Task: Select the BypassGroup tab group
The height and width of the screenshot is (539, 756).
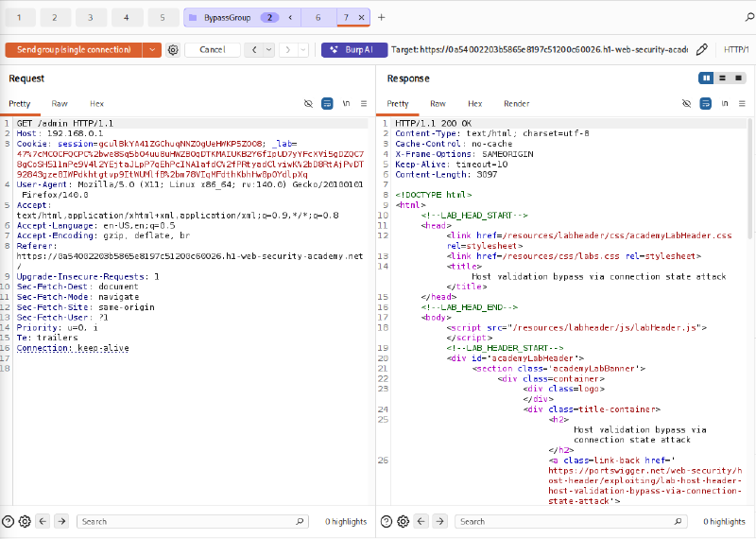Action: pos(227,18)
